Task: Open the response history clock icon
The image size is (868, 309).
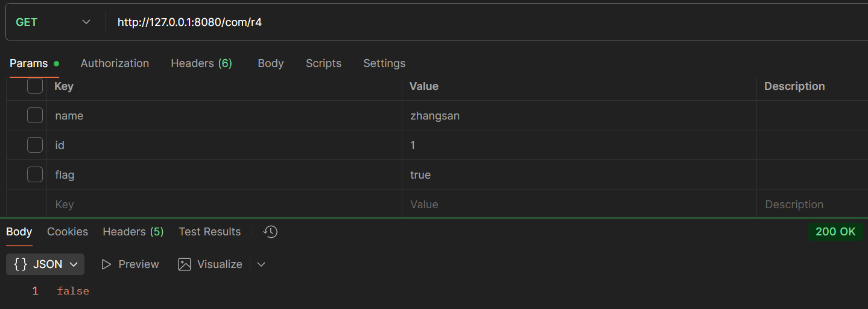Action: pos(271,232)
